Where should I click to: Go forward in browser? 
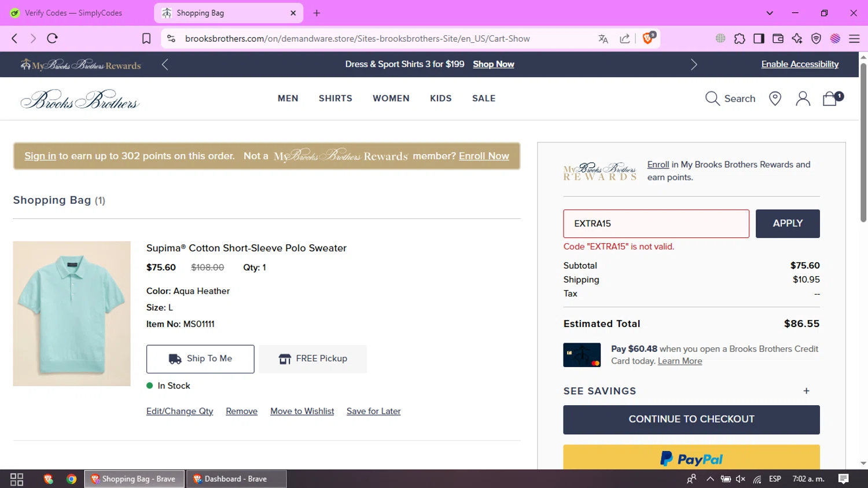pos(33,38)
